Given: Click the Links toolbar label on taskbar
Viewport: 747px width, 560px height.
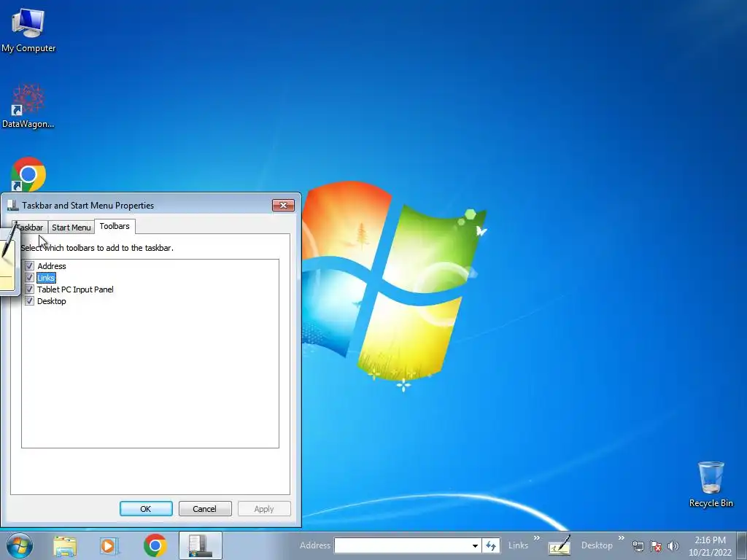Looking at the screenshot, I should [x=518, y=545].
